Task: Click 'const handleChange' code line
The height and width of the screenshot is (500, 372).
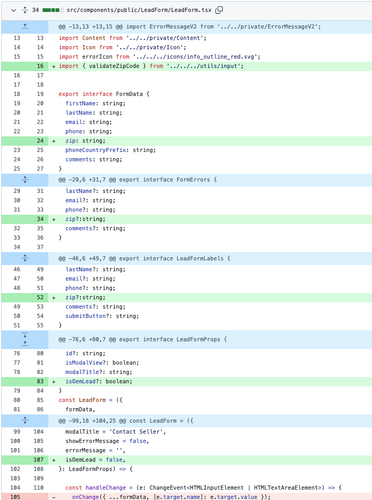Action: click(x=203, y=488)
